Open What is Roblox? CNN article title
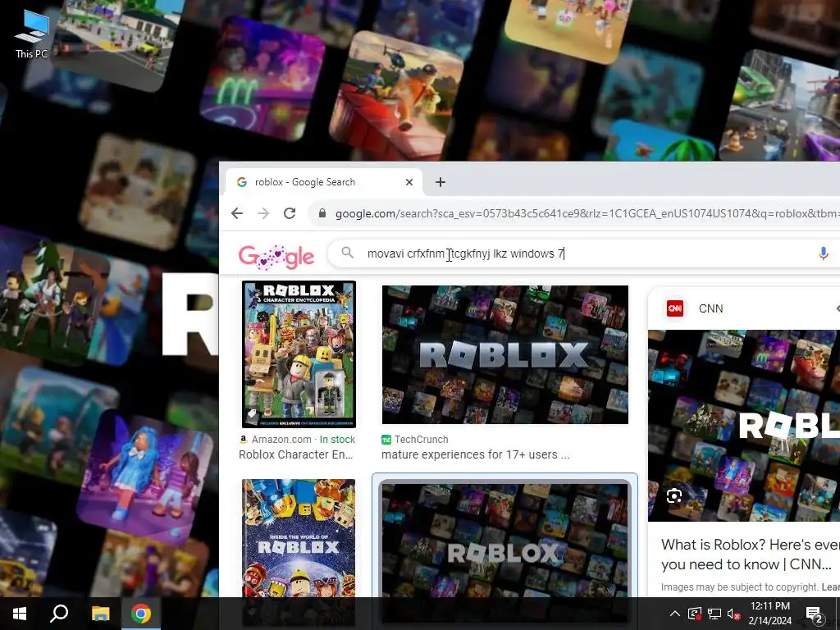This screenshot has width=840, height=630. [750, 555]
